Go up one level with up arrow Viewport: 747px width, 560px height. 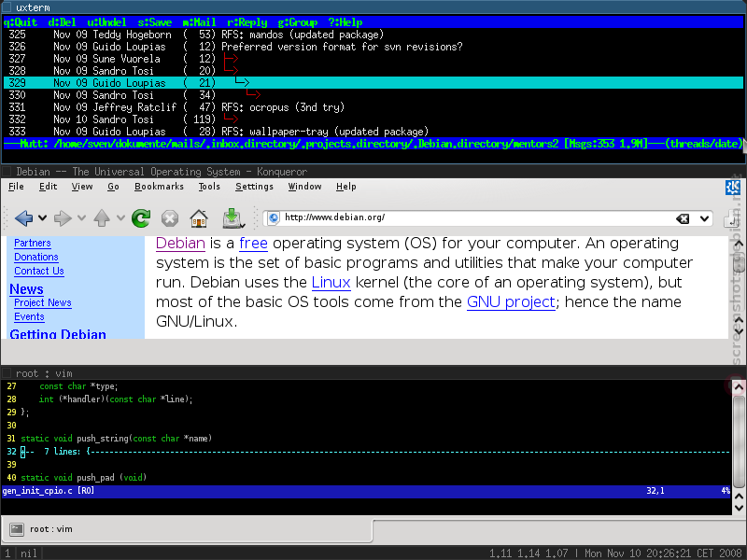[x=102, y=218]
